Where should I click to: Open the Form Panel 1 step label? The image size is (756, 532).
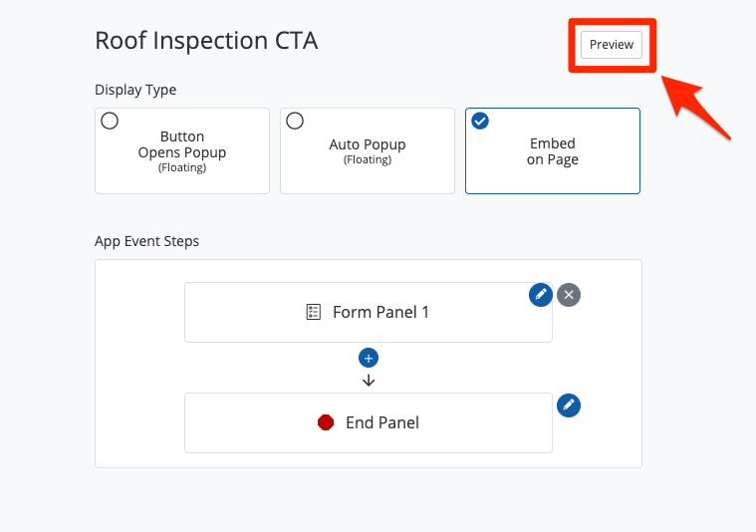coord(380,313)
